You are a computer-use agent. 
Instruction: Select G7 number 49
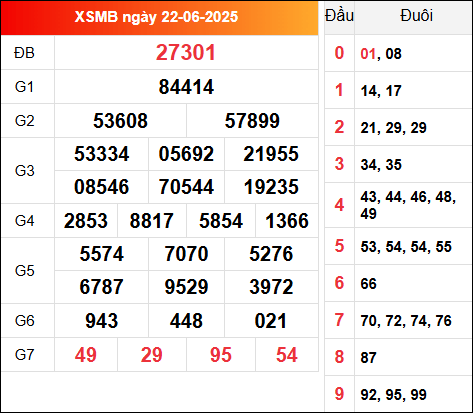(x=86, y=355)
